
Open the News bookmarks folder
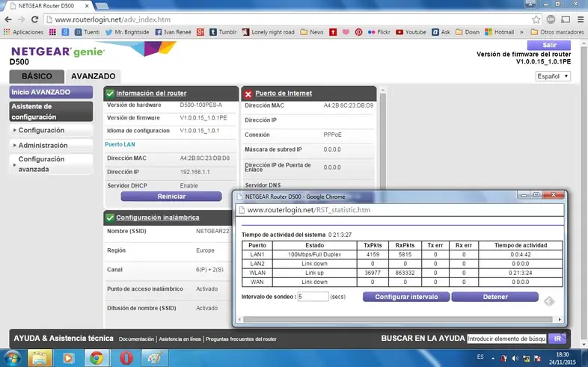312,32
